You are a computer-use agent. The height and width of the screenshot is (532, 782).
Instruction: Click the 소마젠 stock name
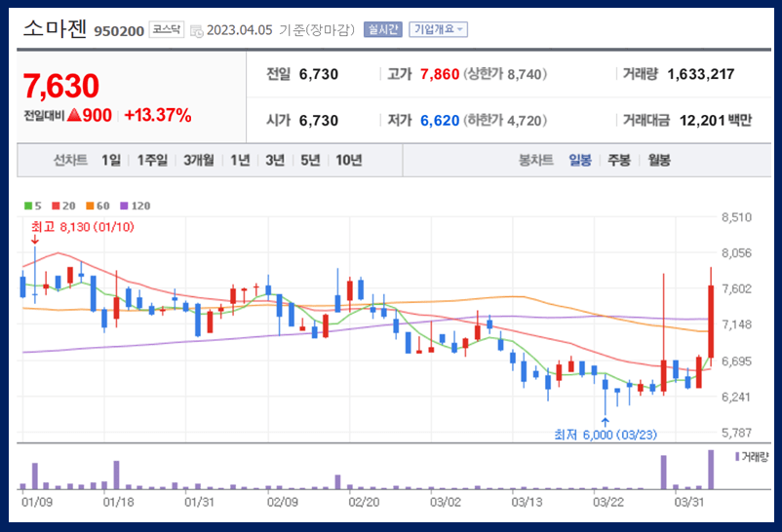[56, 29]
